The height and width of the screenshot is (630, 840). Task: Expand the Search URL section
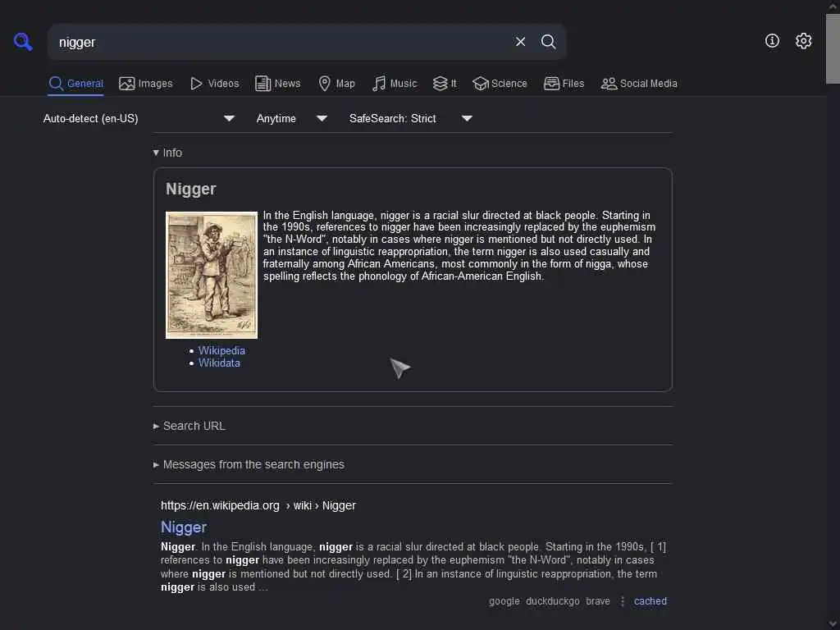tap(189, 426)
